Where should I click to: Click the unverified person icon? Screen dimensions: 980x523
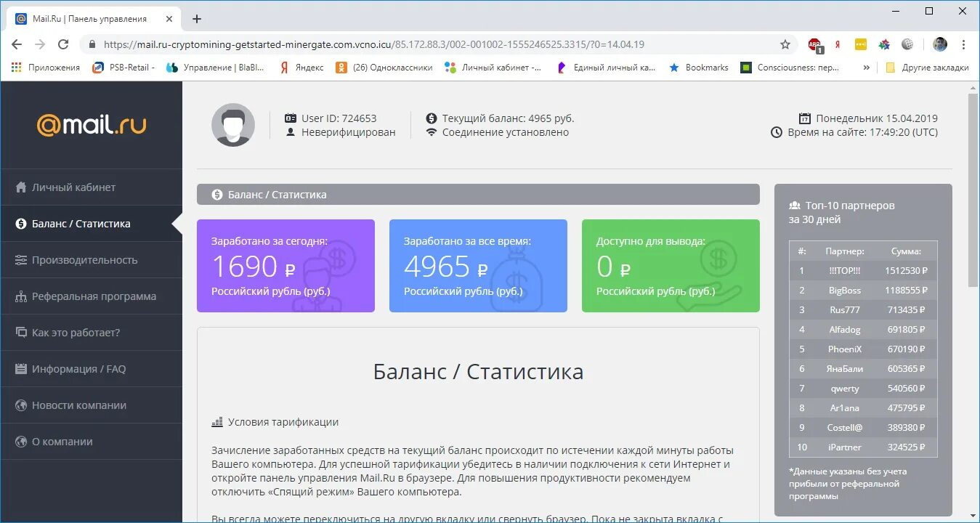point(291,132)
